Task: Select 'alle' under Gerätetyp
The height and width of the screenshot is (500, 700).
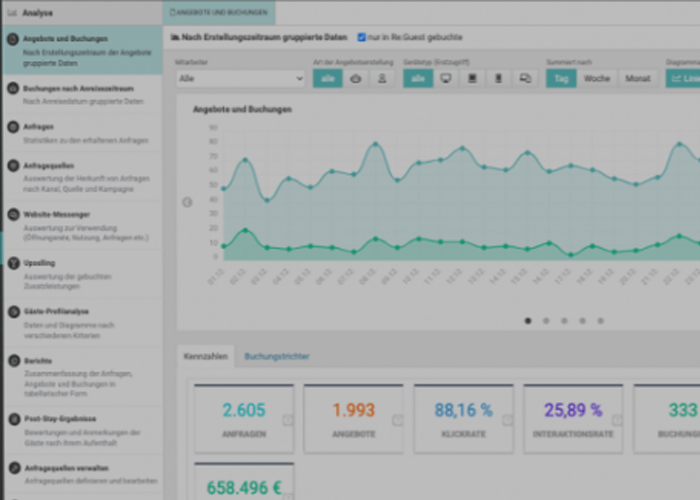Action: coord(418,79)
